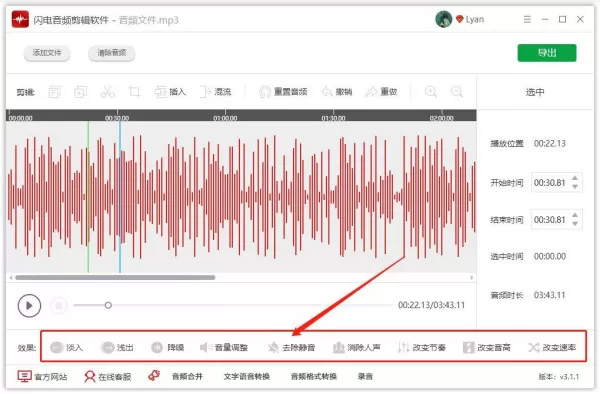
Task: Decrease 结束时间 with the down arrow
Action: [x=575, y=223]
